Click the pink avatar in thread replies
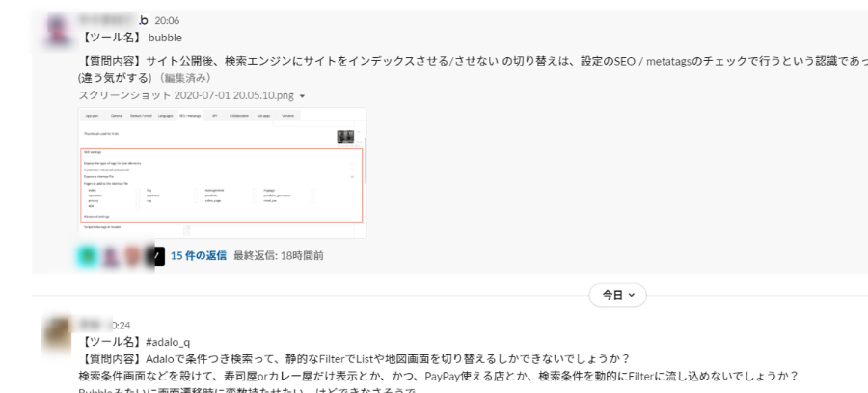 tap(132, 256)
